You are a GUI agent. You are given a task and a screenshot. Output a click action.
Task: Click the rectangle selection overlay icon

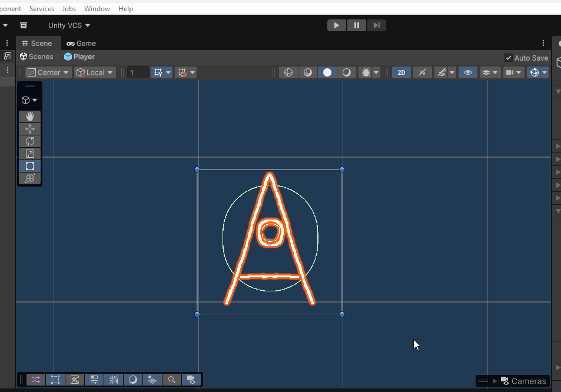pyautogui.click(x=55, y=380)
